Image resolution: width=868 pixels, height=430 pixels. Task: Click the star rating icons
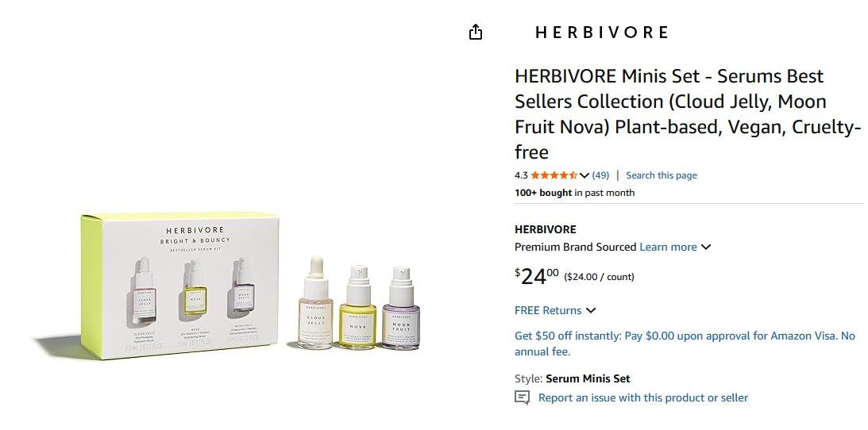pos(554,175)
